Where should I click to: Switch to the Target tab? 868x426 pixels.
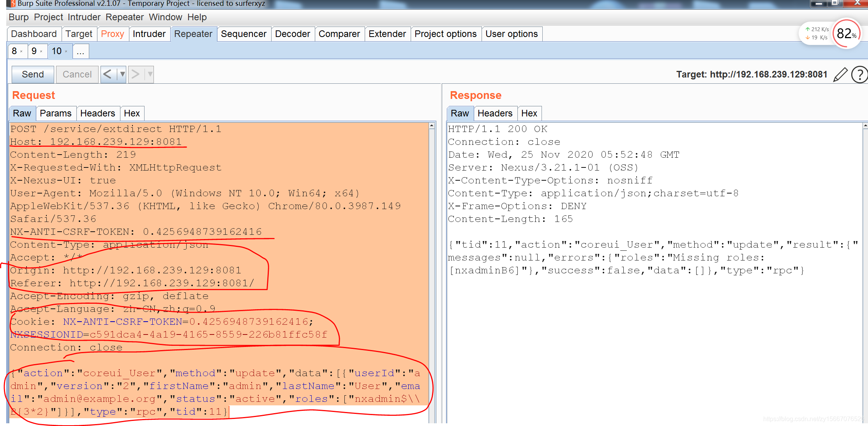(79, 34)
